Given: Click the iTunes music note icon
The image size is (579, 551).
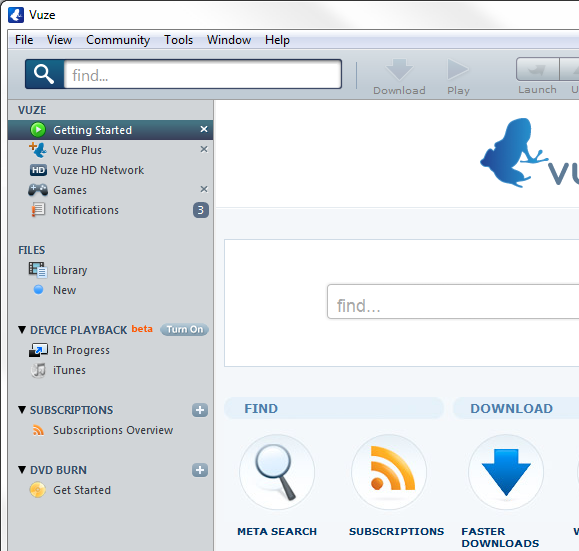Looking at the screenshot, I should click(38, 370).
